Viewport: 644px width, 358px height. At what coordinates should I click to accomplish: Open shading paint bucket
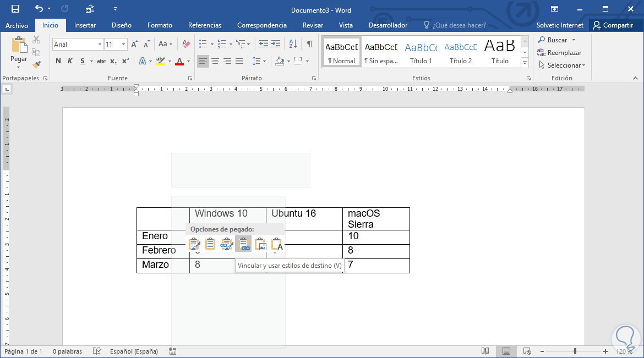[x=280, y=61]
